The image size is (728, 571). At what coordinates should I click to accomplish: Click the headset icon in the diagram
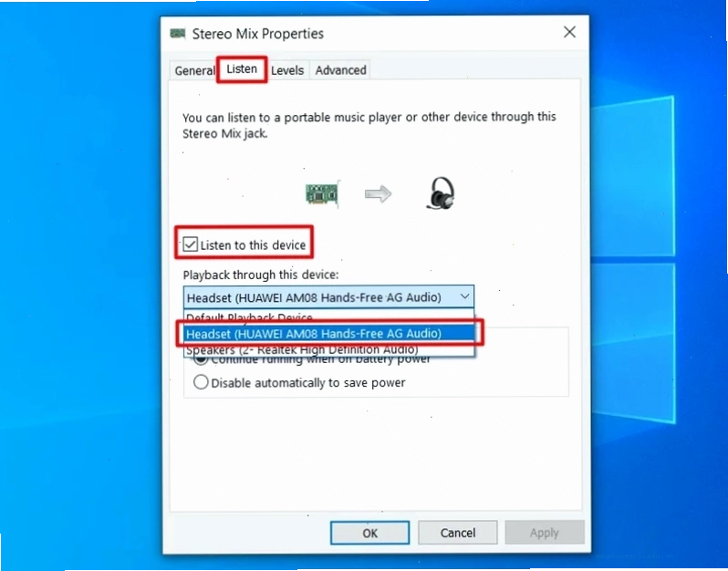(x=440, y=193)
